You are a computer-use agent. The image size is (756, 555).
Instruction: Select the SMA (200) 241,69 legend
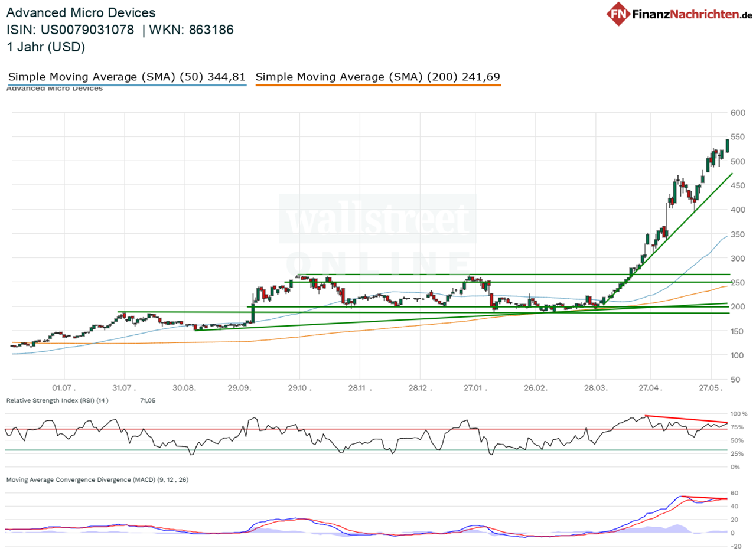[378, 77]
